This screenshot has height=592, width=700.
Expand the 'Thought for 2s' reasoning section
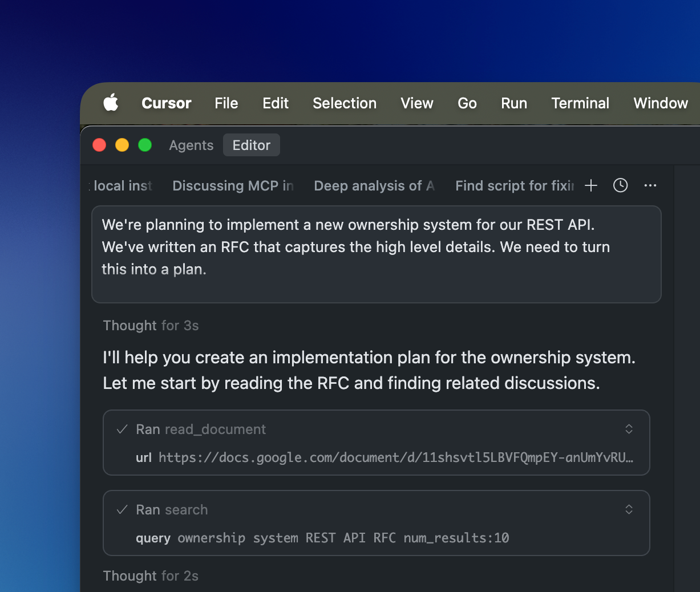tap(151, 575)
